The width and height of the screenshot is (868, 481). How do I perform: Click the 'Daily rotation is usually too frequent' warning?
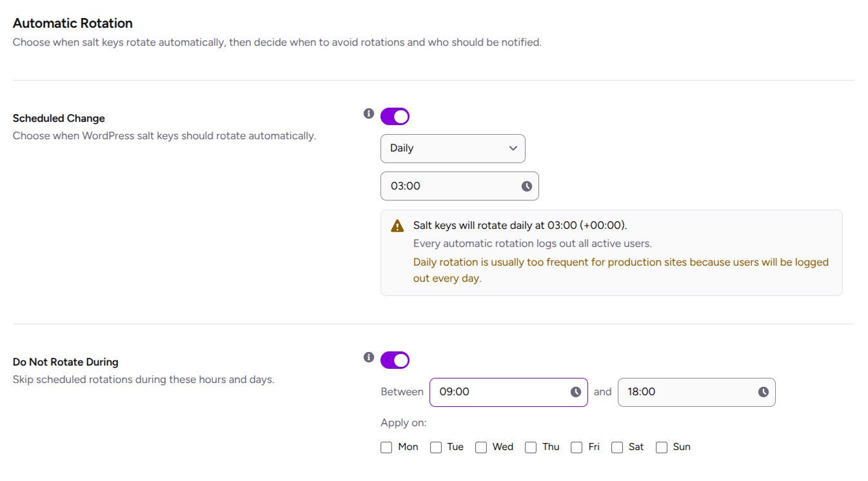(x=621, y=271)
